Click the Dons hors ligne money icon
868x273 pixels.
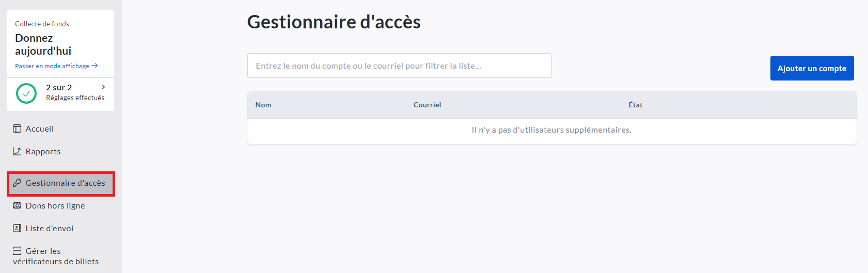coord(17,205)
